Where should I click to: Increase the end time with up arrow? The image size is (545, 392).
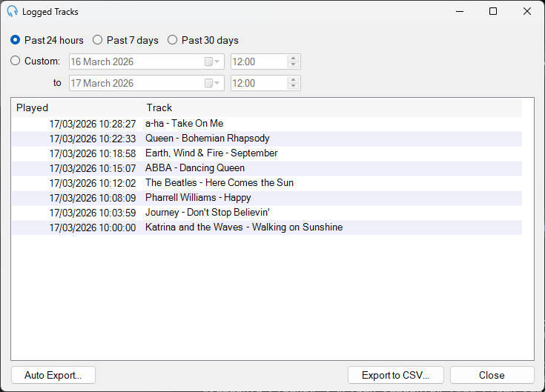point(294,80)
